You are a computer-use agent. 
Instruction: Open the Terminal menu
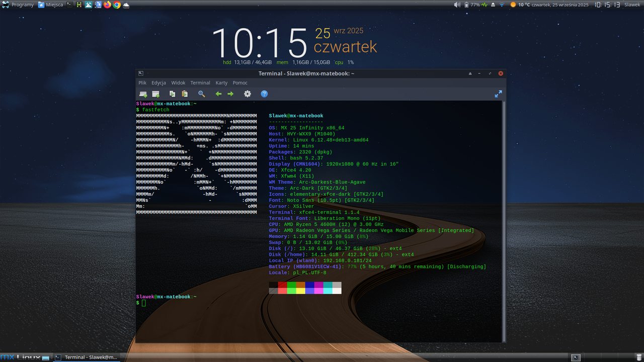coord(200,82)
